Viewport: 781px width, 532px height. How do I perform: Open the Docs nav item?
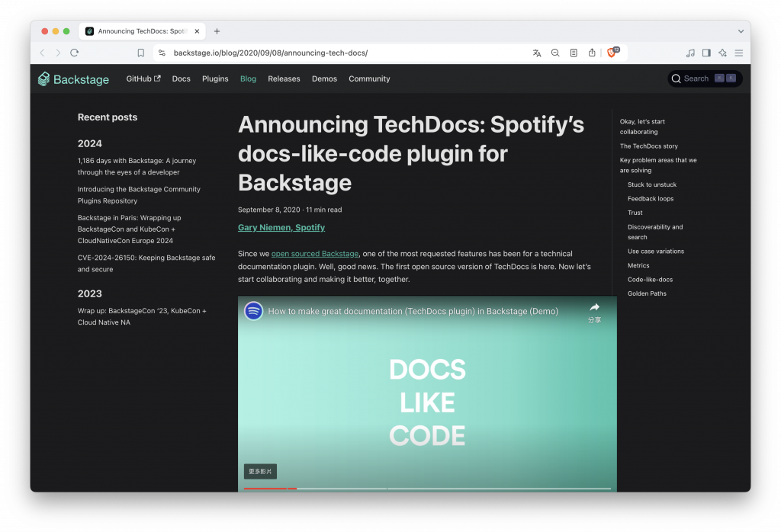coord(182,79)
